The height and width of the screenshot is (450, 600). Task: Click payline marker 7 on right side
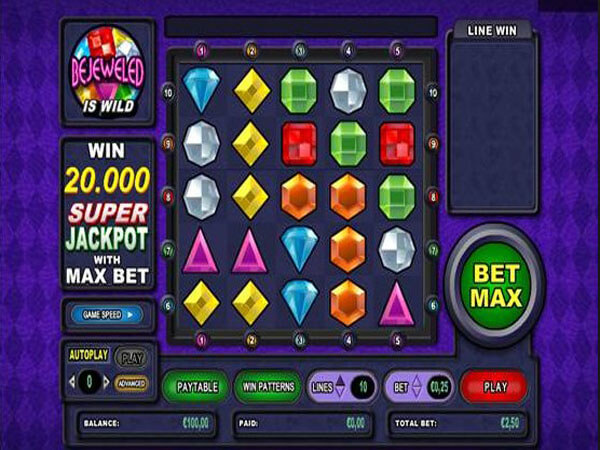[433, 250]
